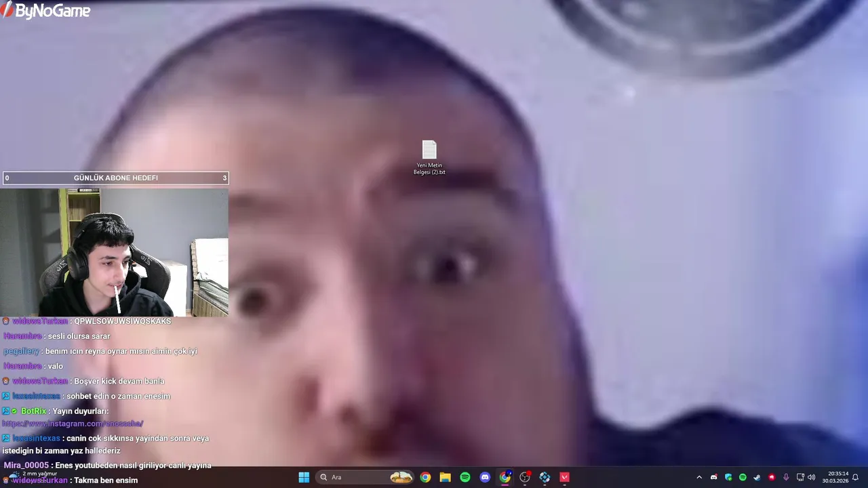The width and height of the screenshot is (868, 488).
Task: Open the Windows Start menu
Action: (304, 477)
